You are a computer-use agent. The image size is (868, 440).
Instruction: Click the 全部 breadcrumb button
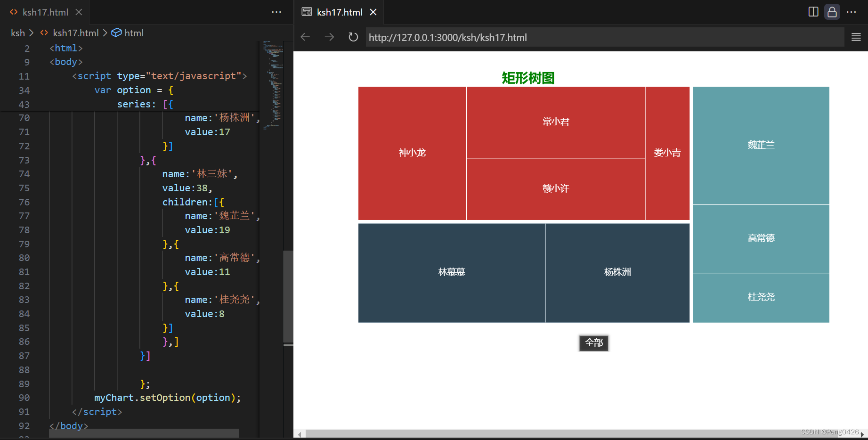[594, 343]
